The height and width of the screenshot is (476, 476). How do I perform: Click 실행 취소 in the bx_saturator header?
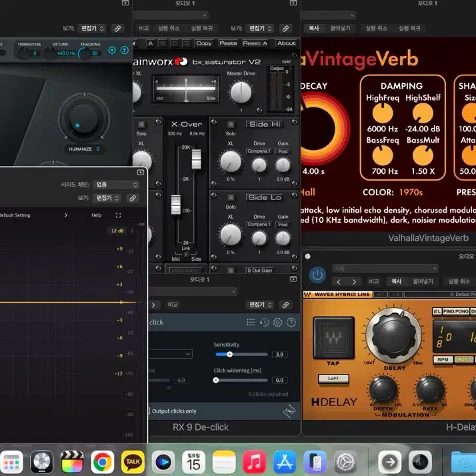coord(169,29)
